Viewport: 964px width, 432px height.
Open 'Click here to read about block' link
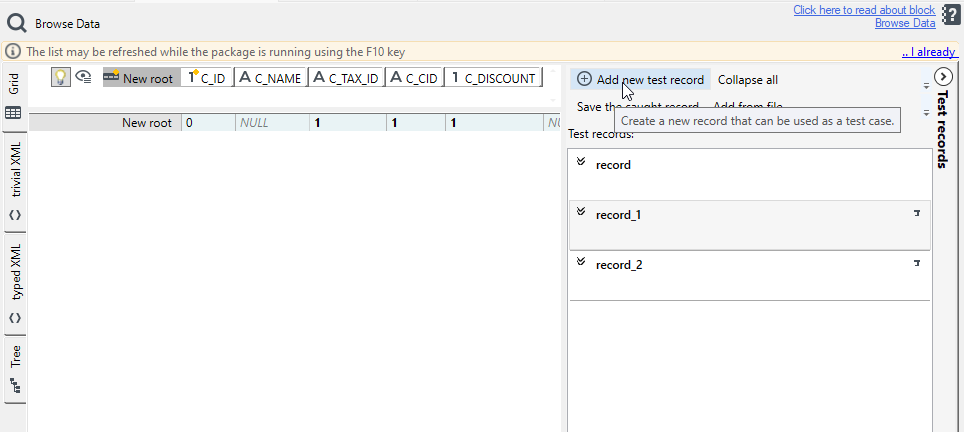point(864,10)
